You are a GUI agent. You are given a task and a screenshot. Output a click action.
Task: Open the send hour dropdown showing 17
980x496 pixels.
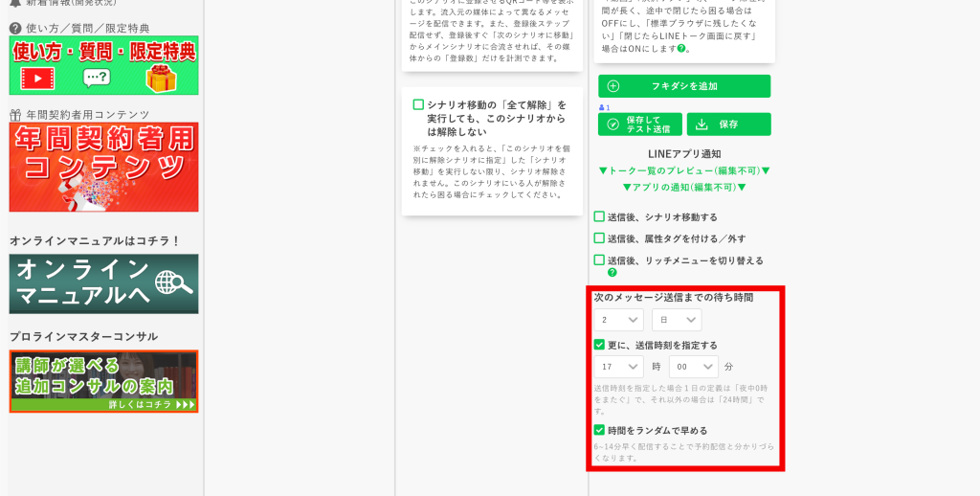coord(619,367)
